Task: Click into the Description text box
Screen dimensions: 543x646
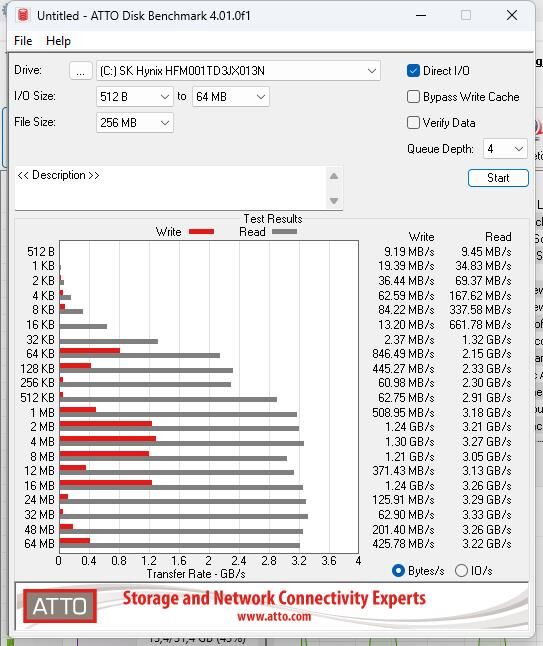Action: [x=170, y=187]
